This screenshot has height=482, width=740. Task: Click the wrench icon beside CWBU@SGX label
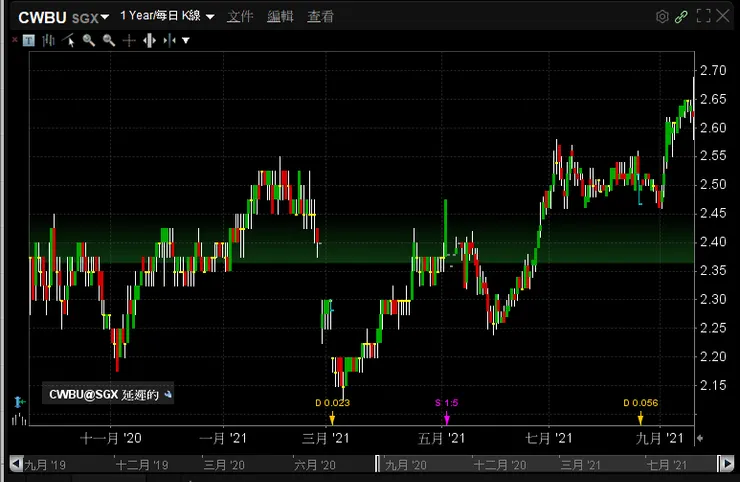pos(168,394)
